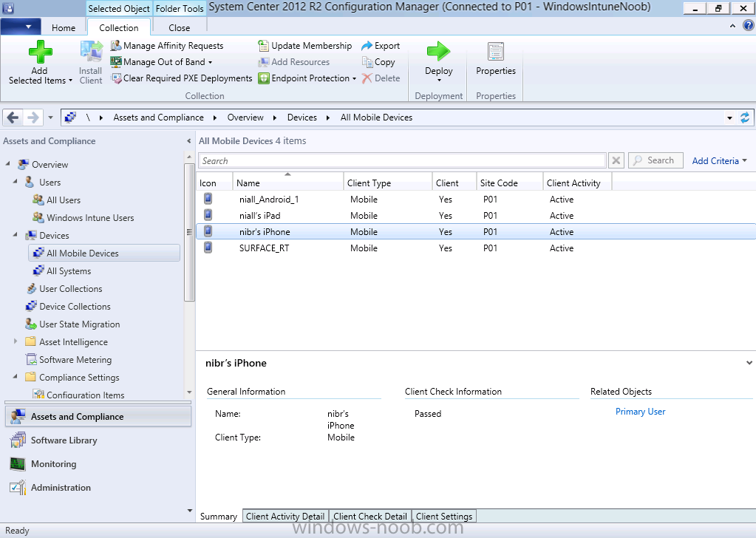
Task: Open the Software Library workspace
Action: [98, 440]
